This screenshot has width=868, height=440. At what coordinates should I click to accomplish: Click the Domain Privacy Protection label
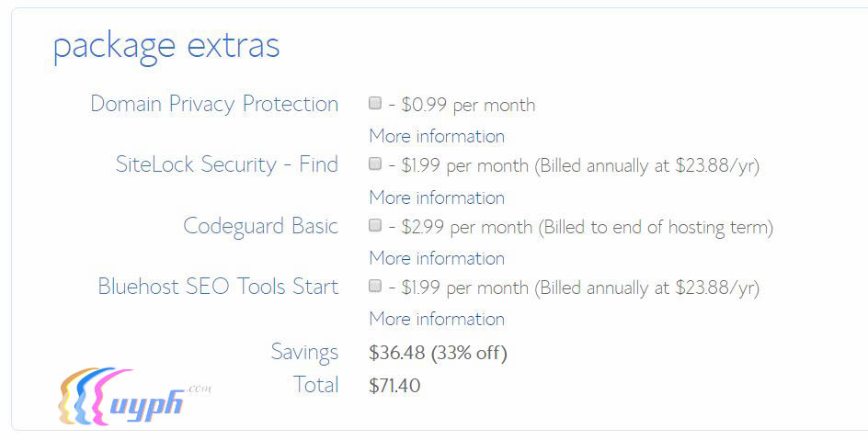click(x=214, y=104)
